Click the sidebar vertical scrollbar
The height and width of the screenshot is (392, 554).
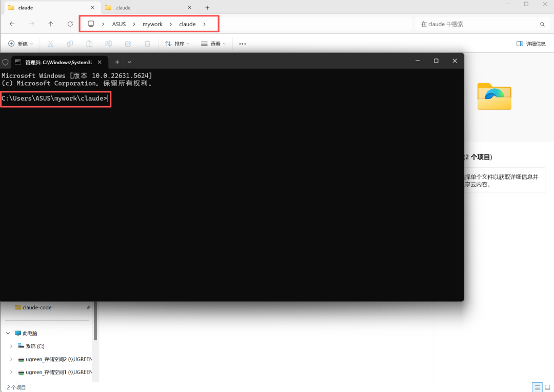coord(95,321)
